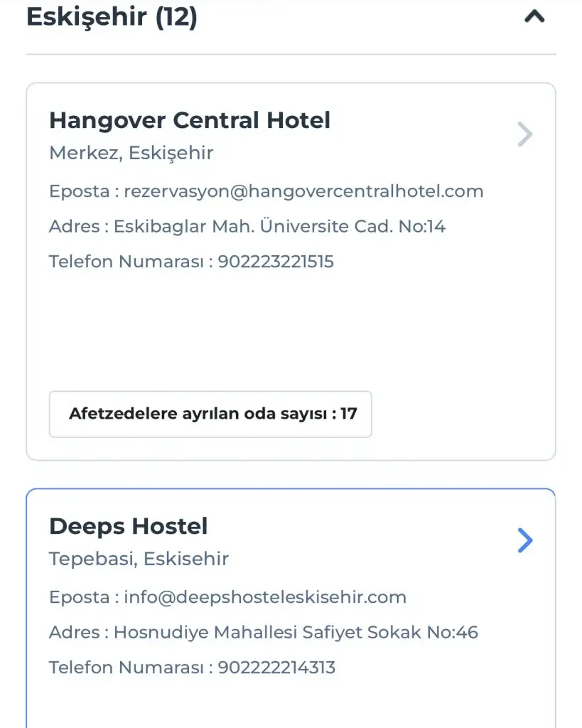Click the Hangover card's Telefon Numarası label
Viewport: 582px width, 728px height.
pyautogui.click(x=126, y=262)
